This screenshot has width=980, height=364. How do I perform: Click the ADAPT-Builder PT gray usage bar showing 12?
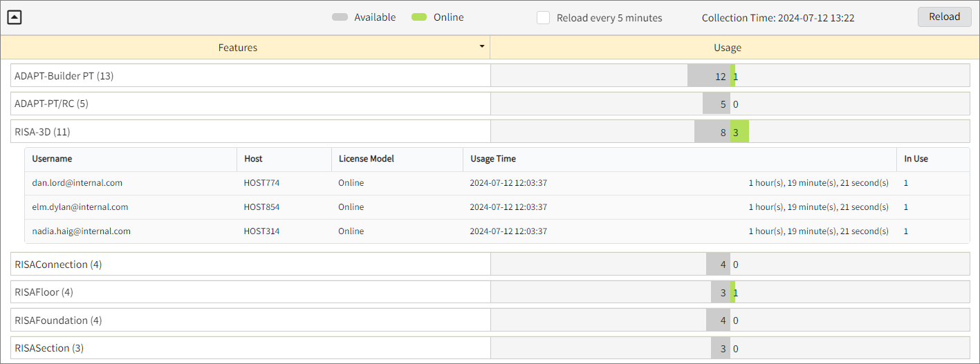pos(708,76)
